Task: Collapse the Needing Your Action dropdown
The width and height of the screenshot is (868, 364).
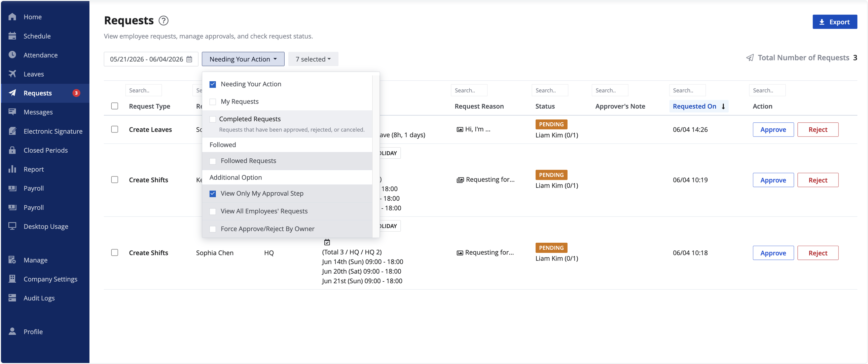Action: pyautogui.click(x=243, y=59)
